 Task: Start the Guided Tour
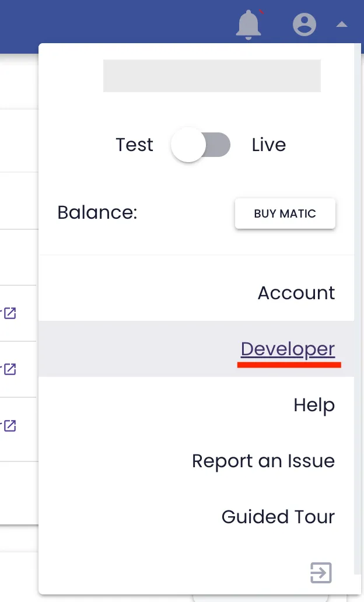[x=278, y=517]
